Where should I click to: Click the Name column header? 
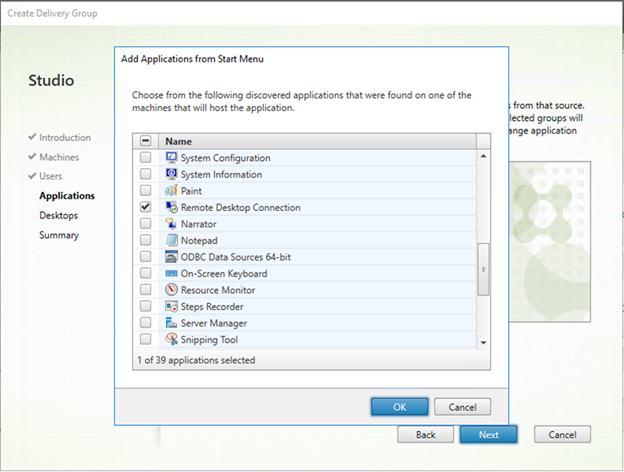click(x=317, y=141)
